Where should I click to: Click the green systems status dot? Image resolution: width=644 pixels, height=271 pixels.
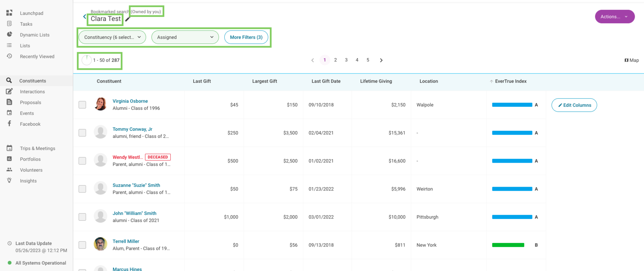coord(10,263)
